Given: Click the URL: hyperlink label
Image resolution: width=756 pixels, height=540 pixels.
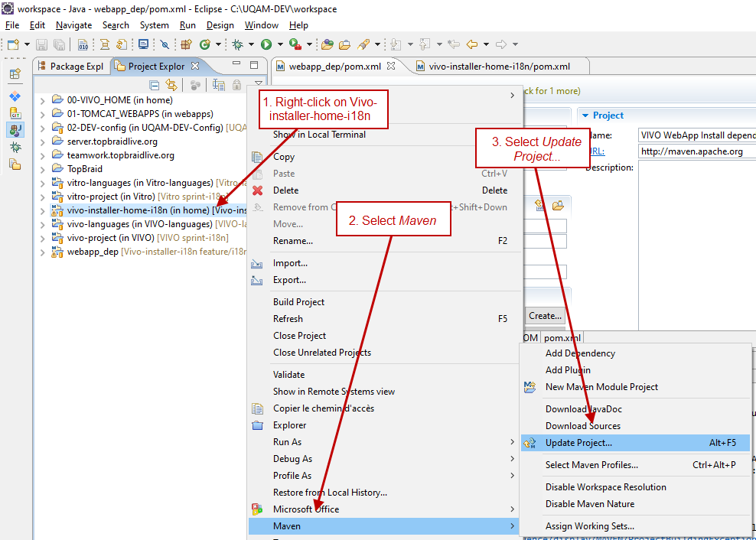Looking at the screenshot, I should [x=596, y=151].
